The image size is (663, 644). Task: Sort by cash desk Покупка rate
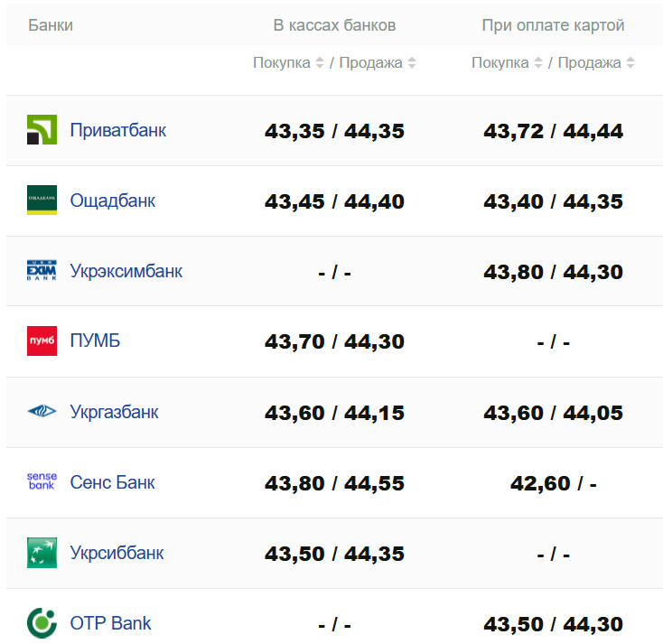click(319, 63)
